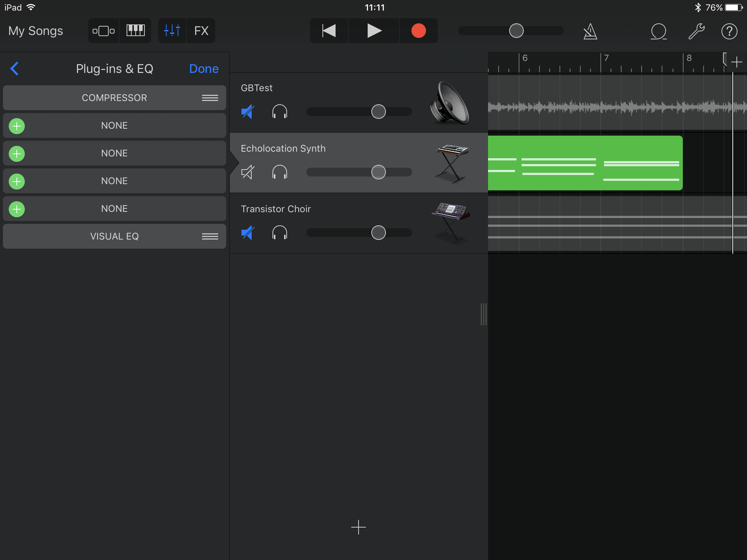747x560 pixels.
Task: Check the battery indicator
Action: [734, 8]
